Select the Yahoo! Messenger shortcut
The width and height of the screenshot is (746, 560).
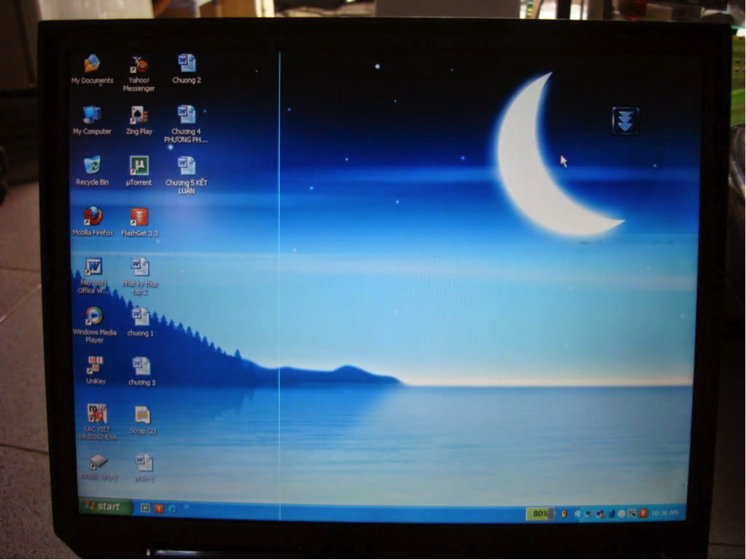pos(139,65)
